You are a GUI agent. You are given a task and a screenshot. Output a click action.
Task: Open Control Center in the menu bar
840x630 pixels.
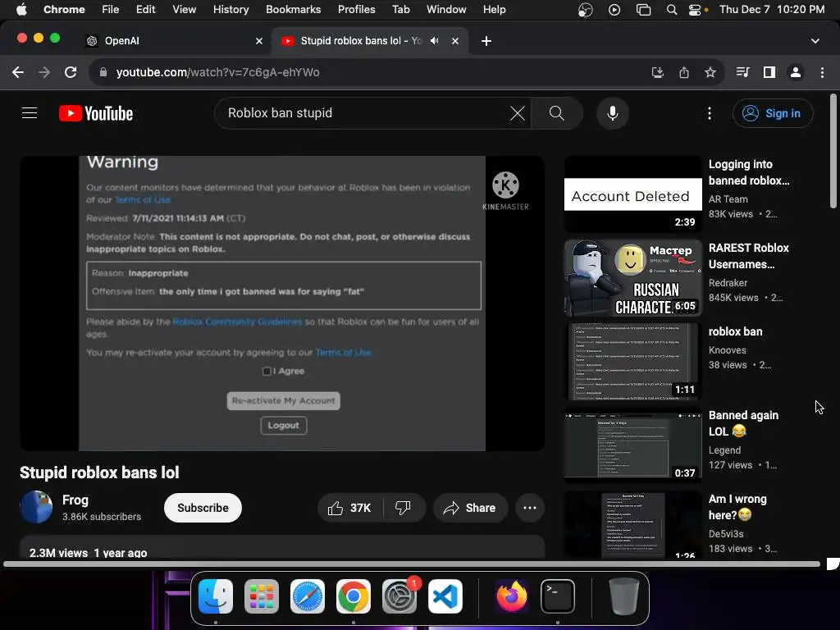click(x=695, y=10)
